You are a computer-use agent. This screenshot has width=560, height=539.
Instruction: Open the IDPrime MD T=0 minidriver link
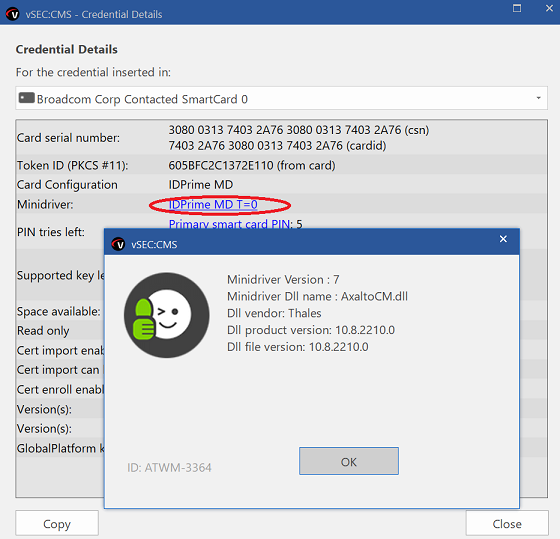213,205
